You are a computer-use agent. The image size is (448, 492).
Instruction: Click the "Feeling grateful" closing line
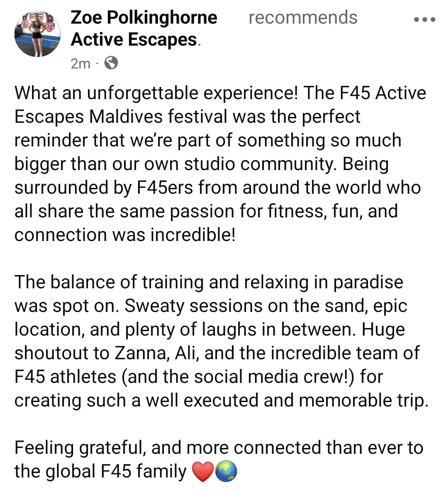coord(79,448)
